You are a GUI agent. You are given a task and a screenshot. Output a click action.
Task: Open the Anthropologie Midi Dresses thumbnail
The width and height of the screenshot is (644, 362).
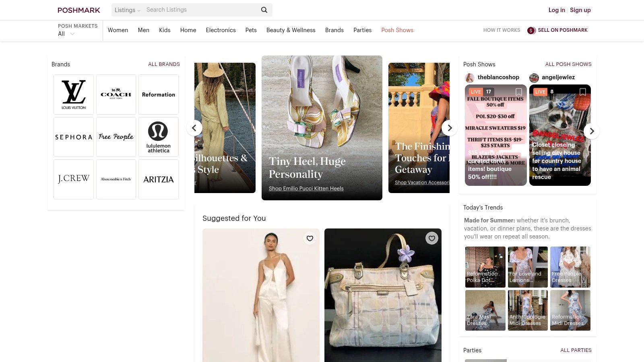point(528,310)
